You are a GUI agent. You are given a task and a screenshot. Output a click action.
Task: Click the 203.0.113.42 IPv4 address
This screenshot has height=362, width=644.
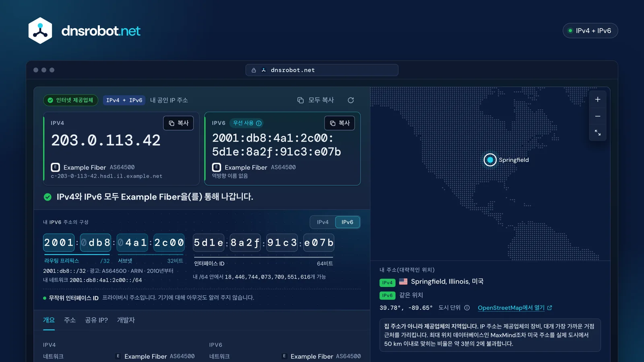click(106, 140)
